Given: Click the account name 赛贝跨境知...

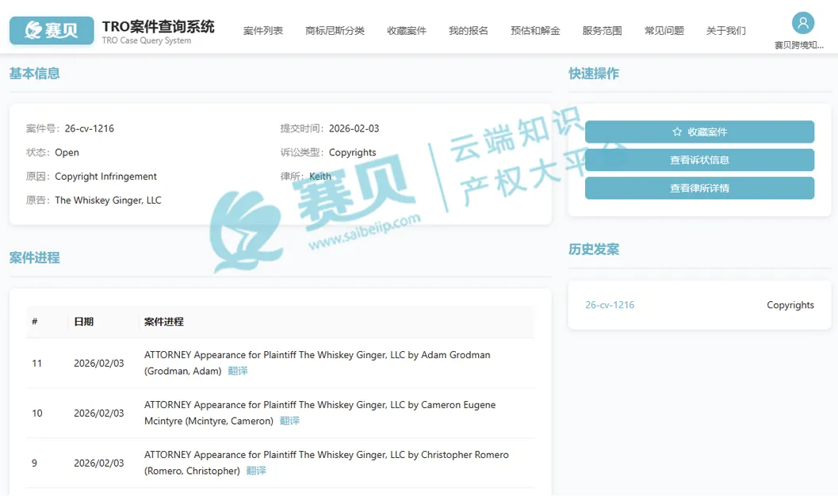Looking at the screenshot, I should pyautogui.click(x=799, y=45).
